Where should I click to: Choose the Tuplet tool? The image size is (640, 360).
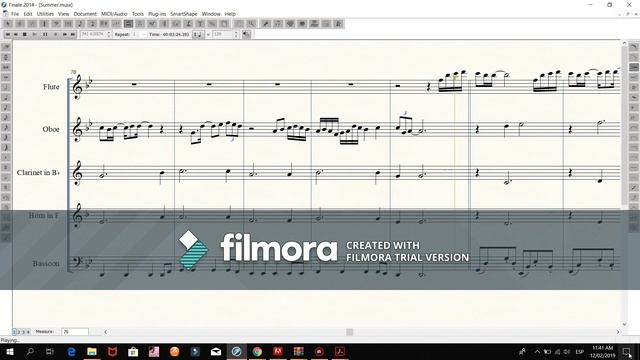pyautogui.click(x=116, y=24)
